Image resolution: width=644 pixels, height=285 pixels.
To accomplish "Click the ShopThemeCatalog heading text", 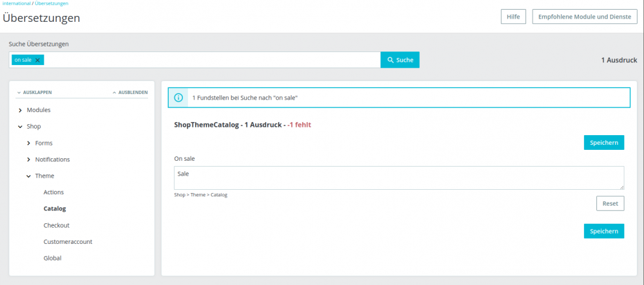I will point(206,125).
